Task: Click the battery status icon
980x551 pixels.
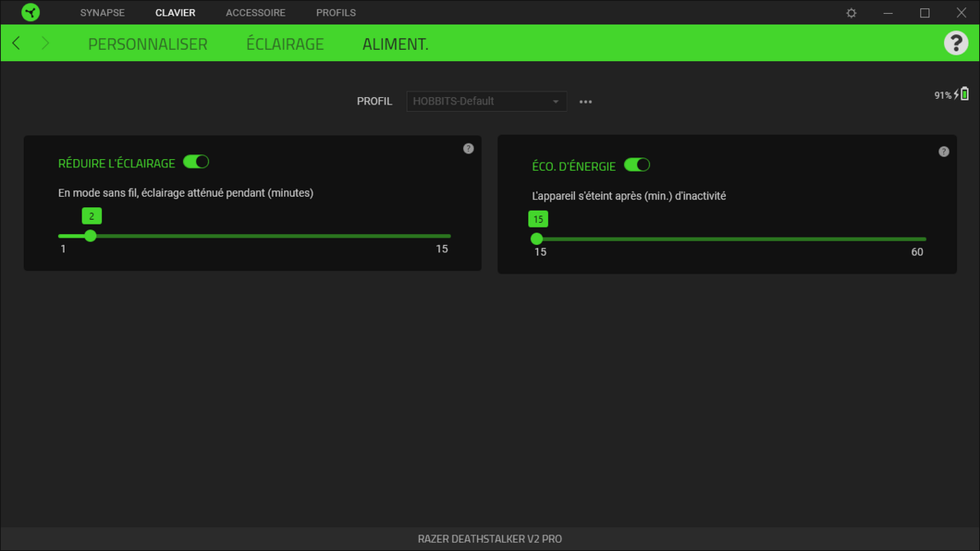Action: point(964,94)
